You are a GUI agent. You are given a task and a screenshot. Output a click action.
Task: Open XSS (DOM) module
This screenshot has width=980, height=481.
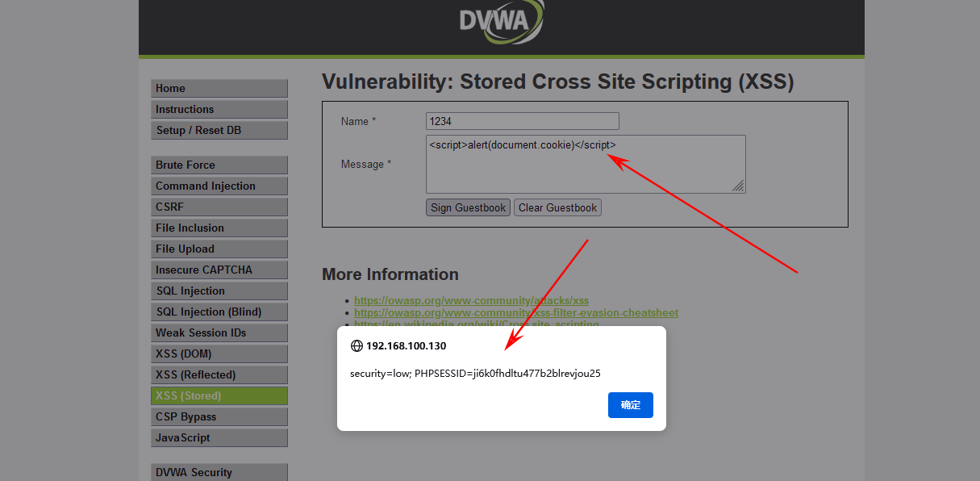click(x=219, y=354)
